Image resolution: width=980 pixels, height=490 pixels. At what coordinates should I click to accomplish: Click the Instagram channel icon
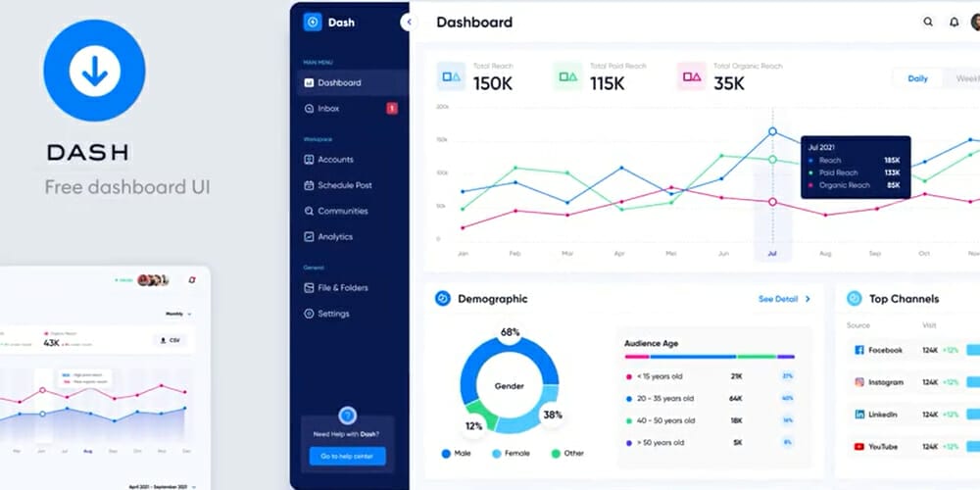(x=858, y=381)
